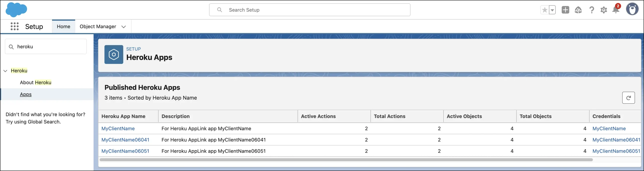Open the MyClientName app link

[118, 129]
